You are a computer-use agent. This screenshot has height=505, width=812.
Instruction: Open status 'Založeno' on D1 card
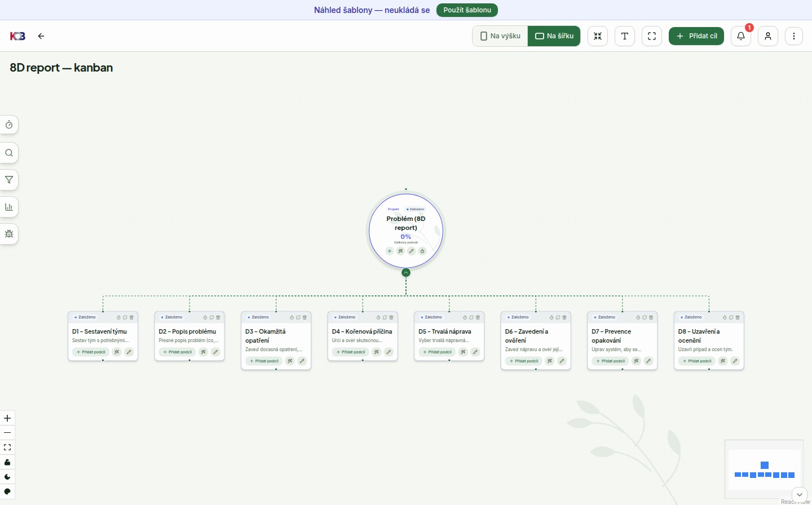pyautogui.click(x=85, y=317)
